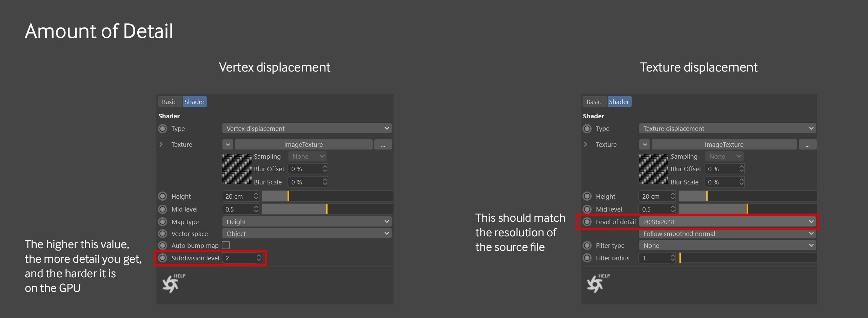Screen dimensions: 868x318
Task: Click the ellipsis button in Texture displacement panel
Action: (x=807, y=145)
